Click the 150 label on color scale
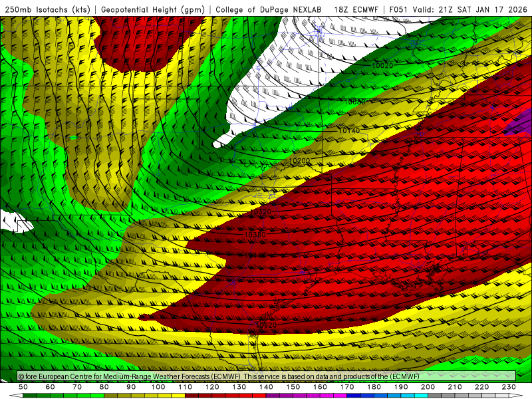Image resolution: width=532 pixels, height=399 pixels. pyautogui.click(x=293, y=387)
